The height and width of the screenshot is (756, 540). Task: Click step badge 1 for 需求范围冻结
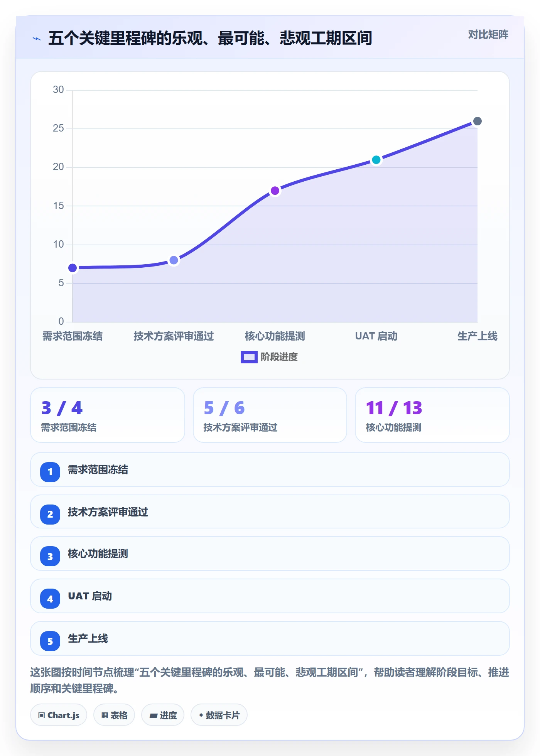coord(50,472)
